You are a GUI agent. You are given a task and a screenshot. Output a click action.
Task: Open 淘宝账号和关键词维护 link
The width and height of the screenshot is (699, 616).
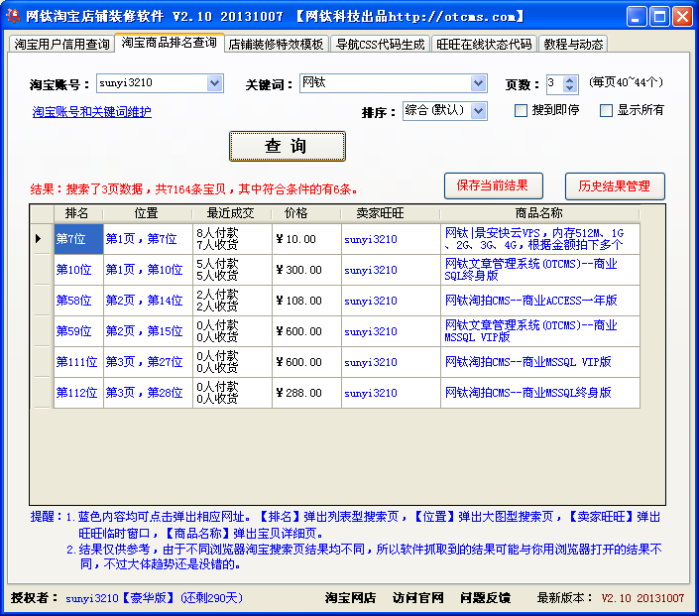tap(92, 111)
